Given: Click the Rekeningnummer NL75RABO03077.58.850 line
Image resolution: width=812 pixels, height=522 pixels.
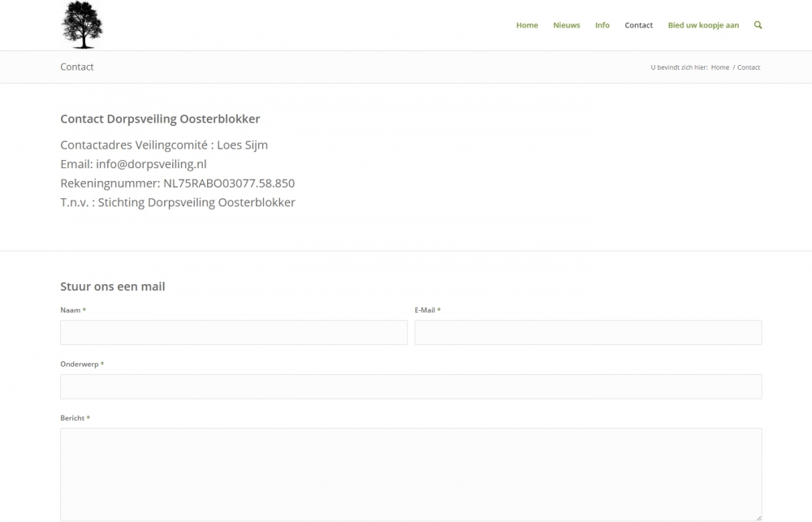Looking at the screenshot, I should pyautogui.click(x=177, y=183).
